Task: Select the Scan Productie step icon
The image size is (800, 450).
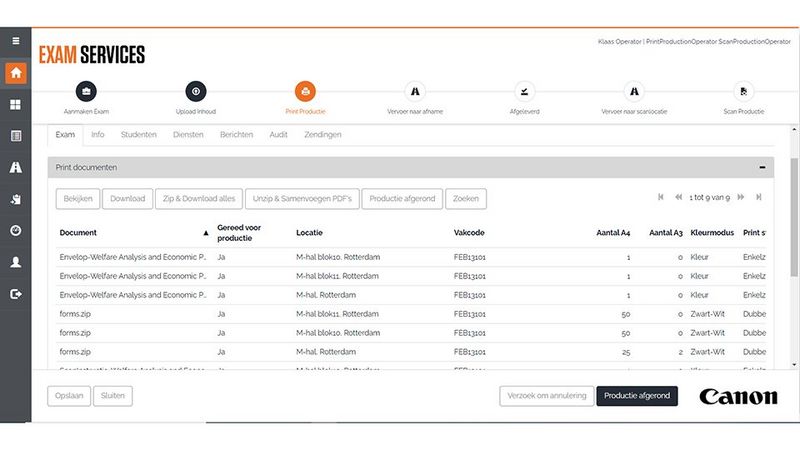Action: pyautogui.click(x=743, y=91)
